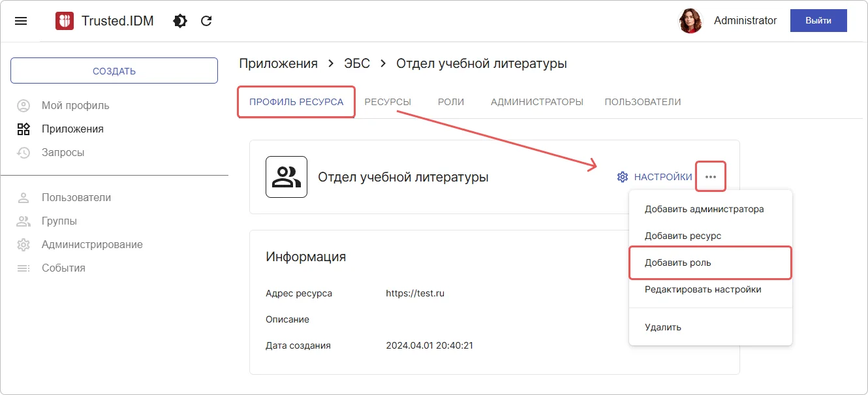Open the hamburger navigation menu
Viewport: 868px width, 395px height.
tap(21, 21)
